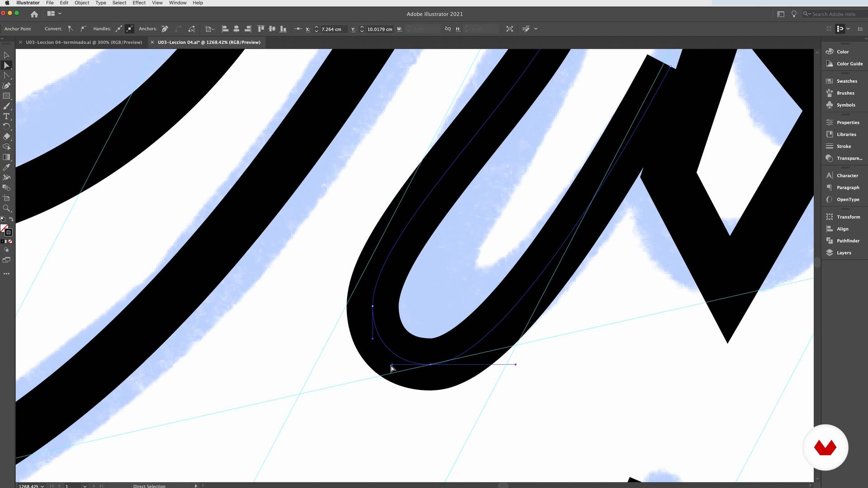The height and width of the screenshot is (488, 868).
Task: Activate the Rotate tool
Action: point(6,127)
